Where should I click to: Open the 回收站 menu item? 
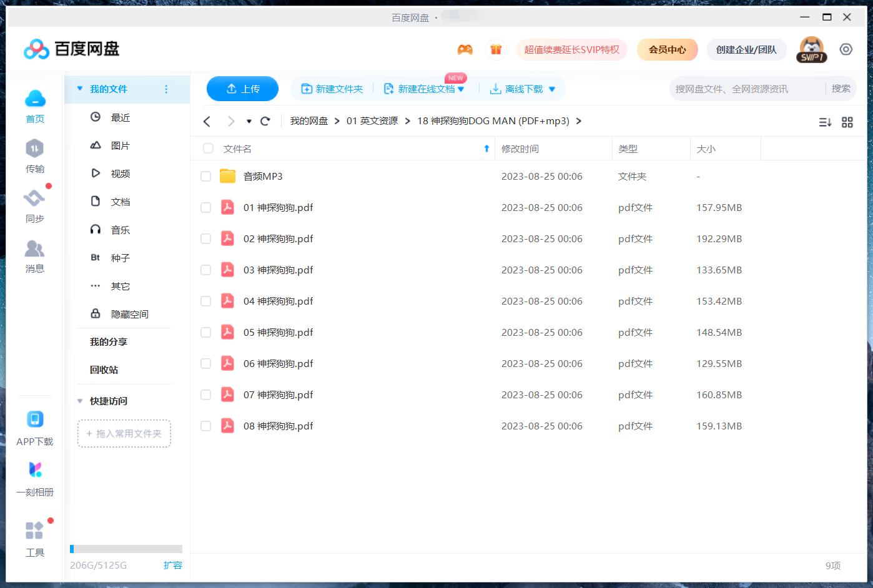[x=104, y=370]
